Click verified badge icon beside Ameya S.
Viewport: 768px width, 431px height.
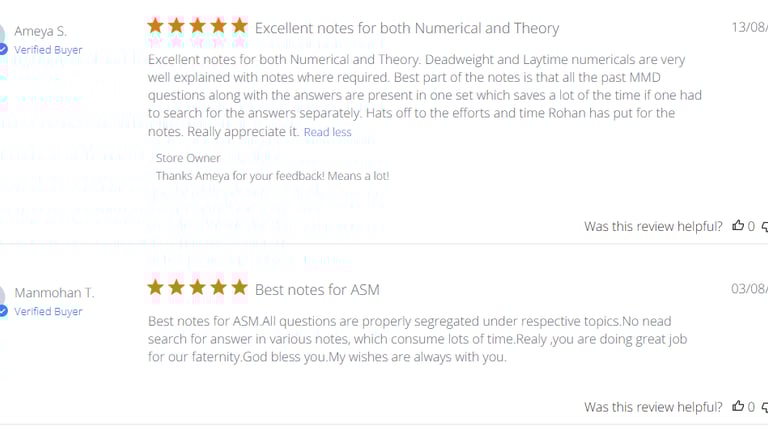pos(3,49)
